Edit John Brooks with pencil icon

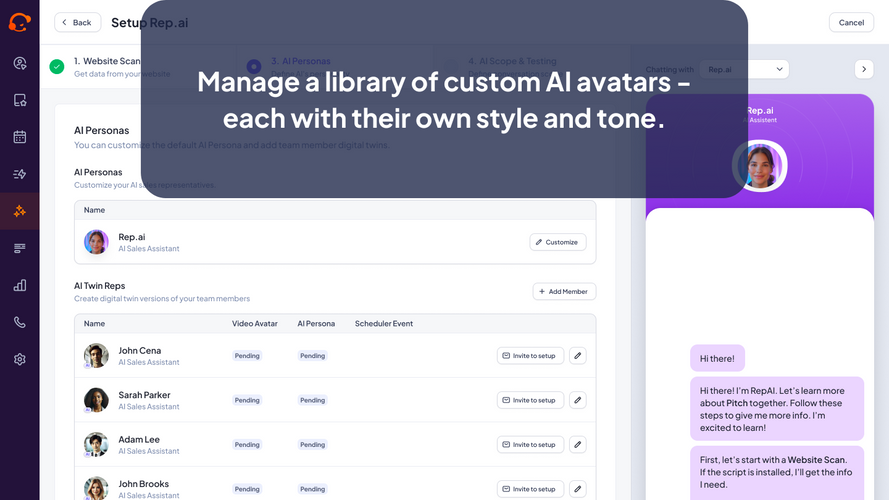tap(578, 489)
